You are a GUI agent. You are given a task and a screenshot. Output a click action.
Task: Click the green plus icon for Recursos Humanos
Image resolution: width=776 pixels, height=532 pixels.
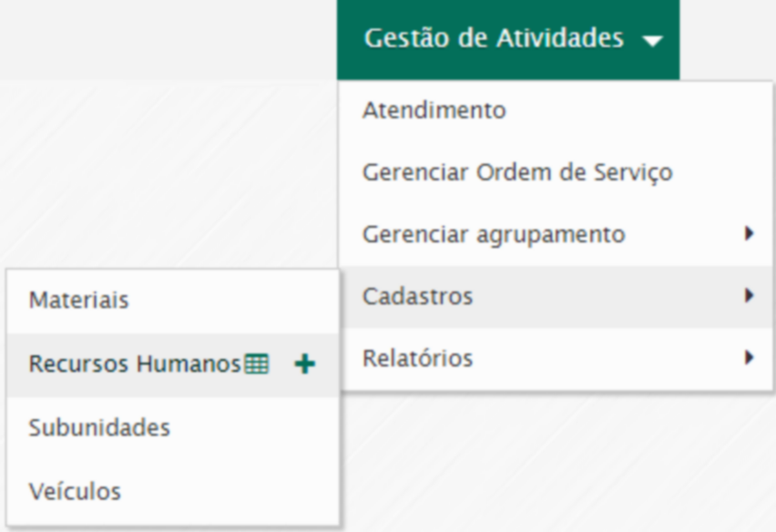[305, 364]
